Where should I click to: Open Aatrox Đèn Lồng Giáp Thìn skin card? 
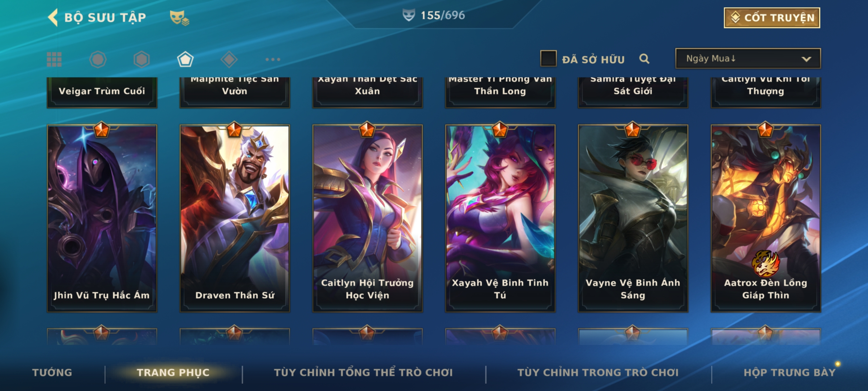click(766, 218)
